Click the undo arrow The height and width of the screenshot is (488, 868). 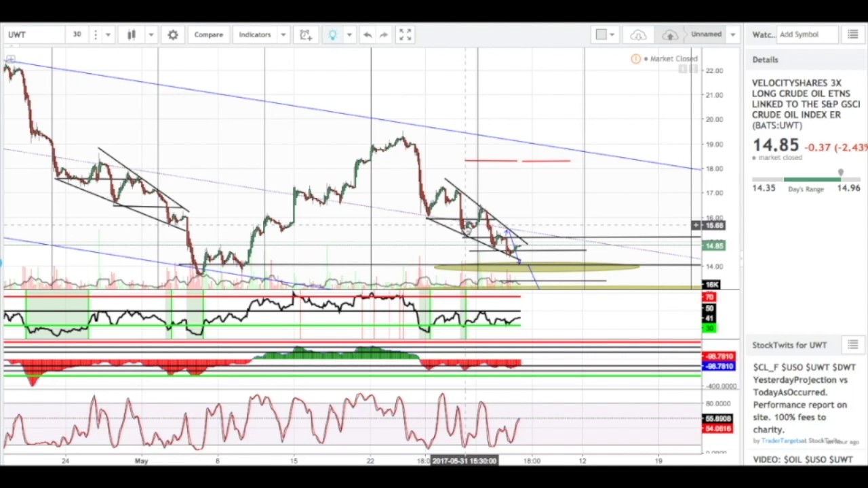click(x=368, y=35)
